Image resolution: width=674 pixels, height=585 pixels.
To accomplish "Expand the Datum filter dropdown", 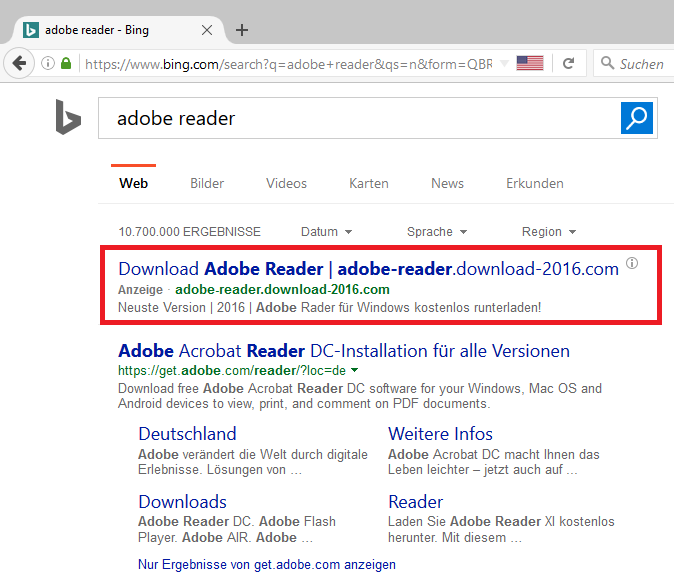I will [x=326, y=232].
